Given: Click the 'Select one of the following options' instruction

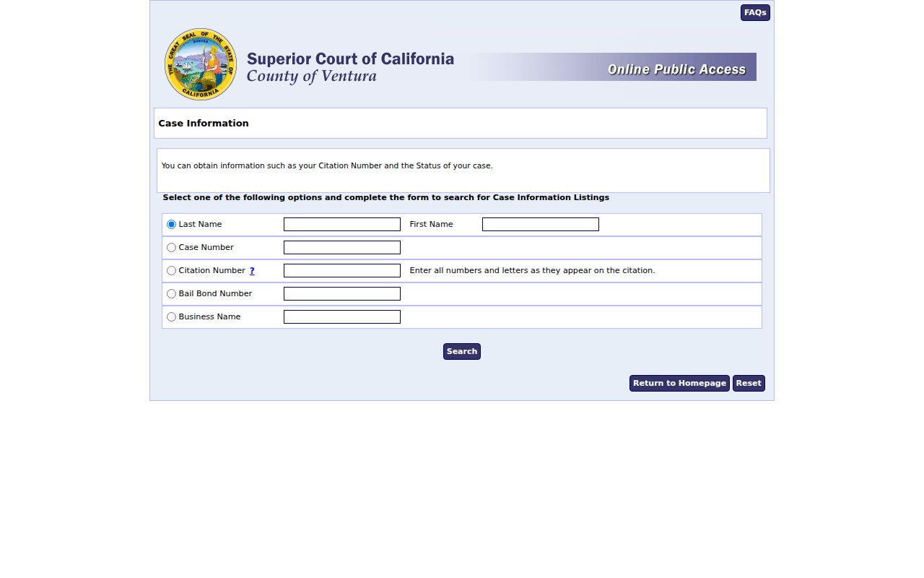Looking at the screenshot, I should pos(386,198).
